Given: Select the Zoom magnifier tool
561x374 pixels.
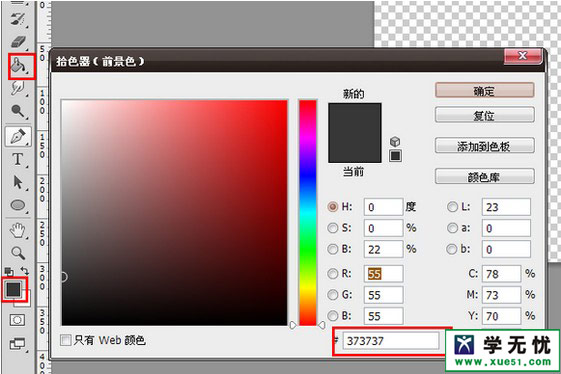Looking at the screenshot, I should tap(18, 253).
